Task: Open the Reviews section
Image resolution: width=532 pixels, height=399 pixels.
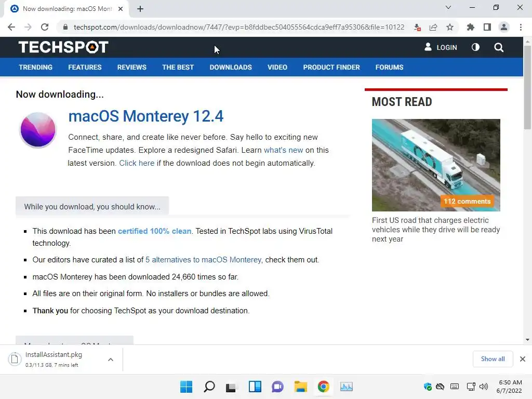Action: pos(131,67)
